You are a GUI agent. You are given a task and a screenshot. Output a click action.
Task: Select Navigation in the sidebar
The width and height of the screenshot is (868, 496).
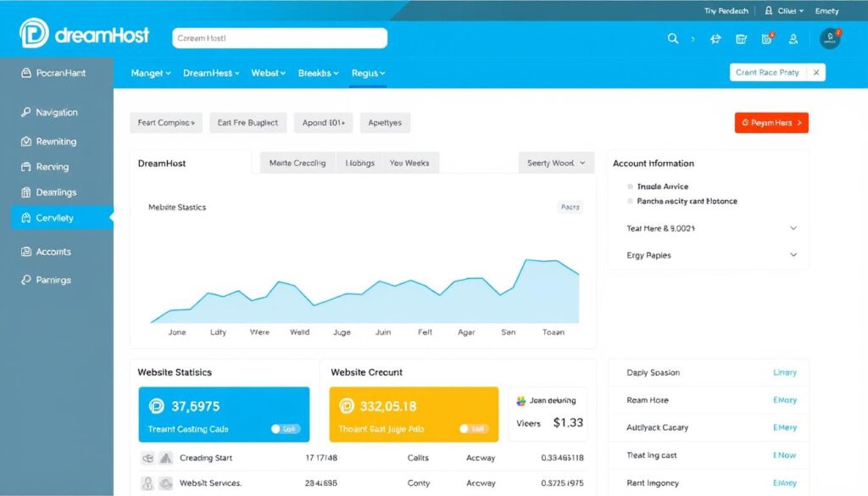tap(57, 113)
